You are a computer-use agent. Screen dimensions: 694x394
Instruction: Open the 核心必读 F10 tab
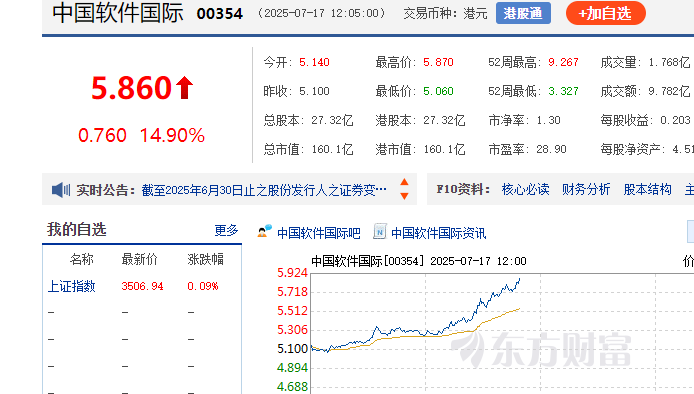525,189
